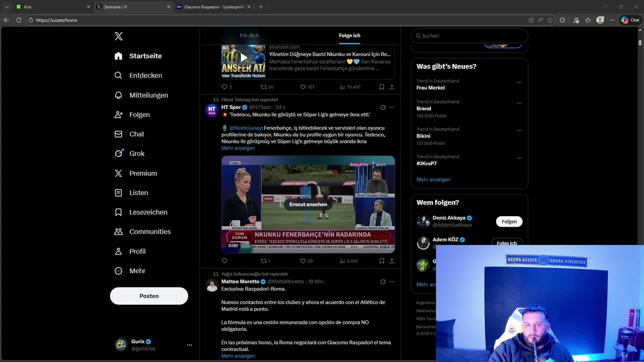
Task: Open the Frau Merkel trend
Action: pyautogui.click(x=431, y=88)
